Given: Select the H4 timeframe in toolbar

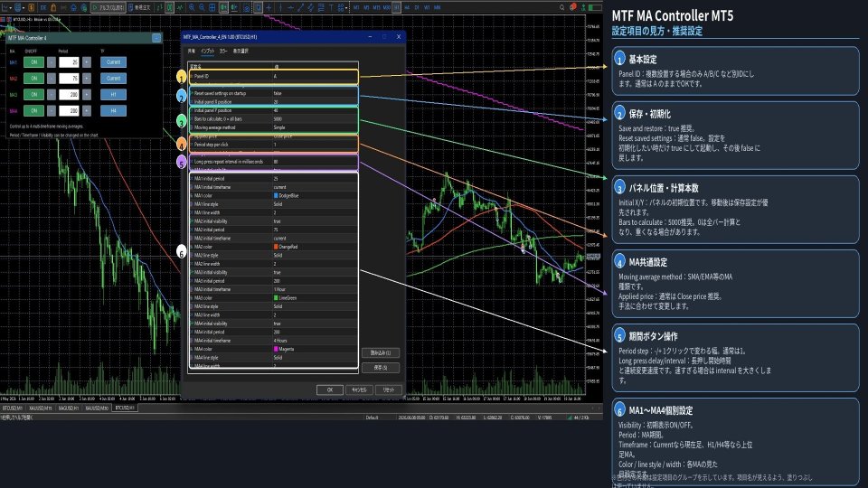Looking at the screenshot, I should coord(407,8).
